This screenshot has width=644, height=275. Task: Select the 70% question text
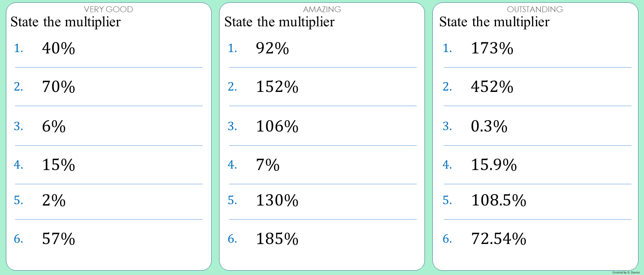point(59,87)
